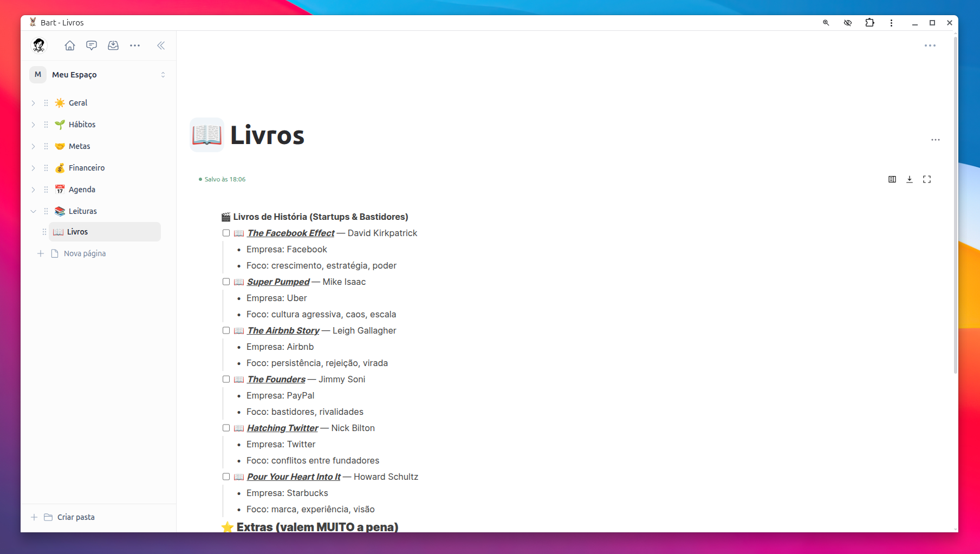This screenshot has height=554, width=980.
Task: Expand the Agenda folder chevron
Action: tap(33, 190)
